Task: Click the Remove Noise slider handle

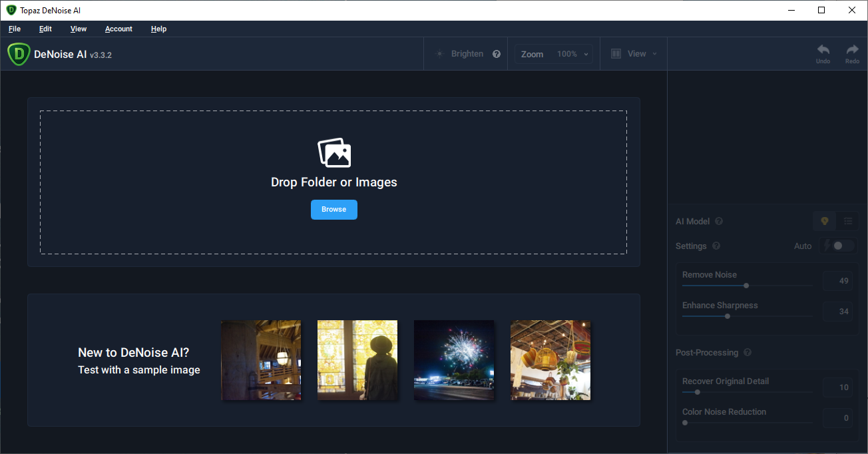Action: 746,286
